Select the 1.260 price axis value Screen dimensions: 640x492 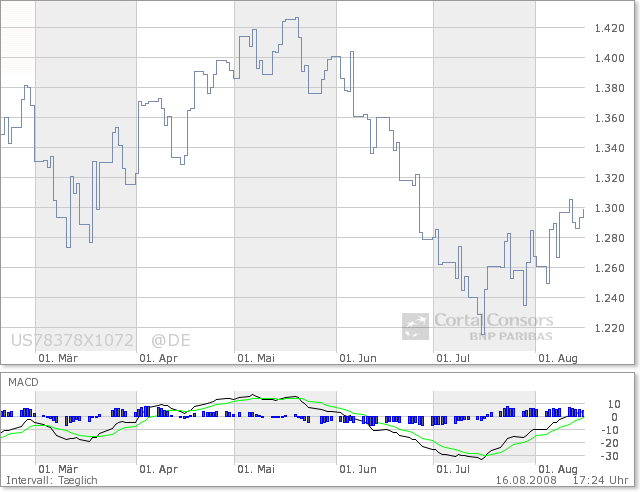pos(610,268)
